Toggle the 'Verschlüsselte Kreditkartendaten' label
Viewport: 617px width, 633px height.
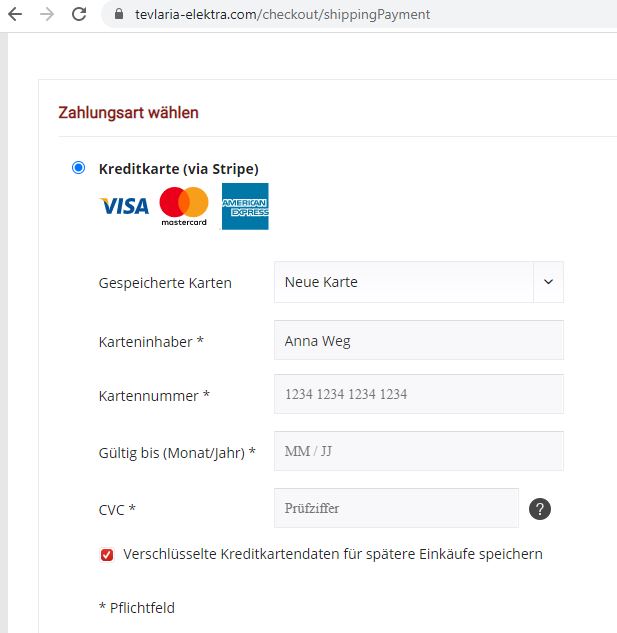pos(333,554)
